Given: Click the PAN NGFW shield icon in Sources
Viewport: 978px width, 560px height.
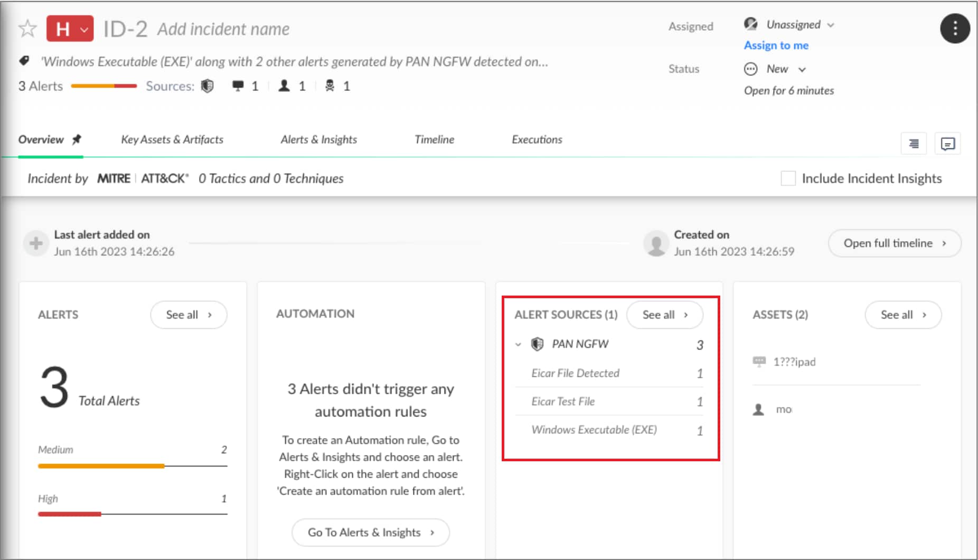Looking at the screenshot, I should (208, 86).
